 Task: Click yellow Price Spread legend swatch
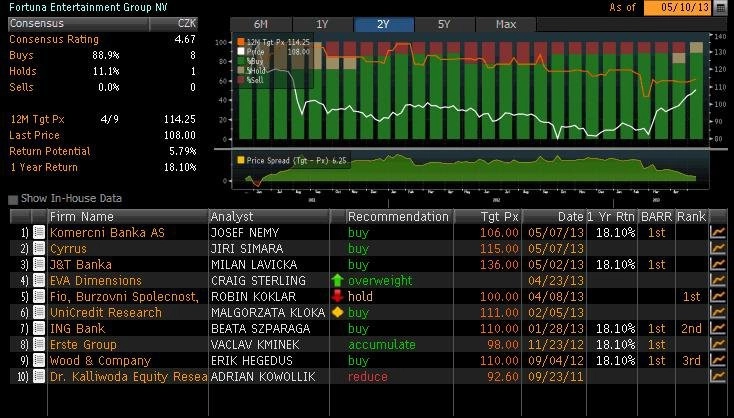[x=241, y=160]
